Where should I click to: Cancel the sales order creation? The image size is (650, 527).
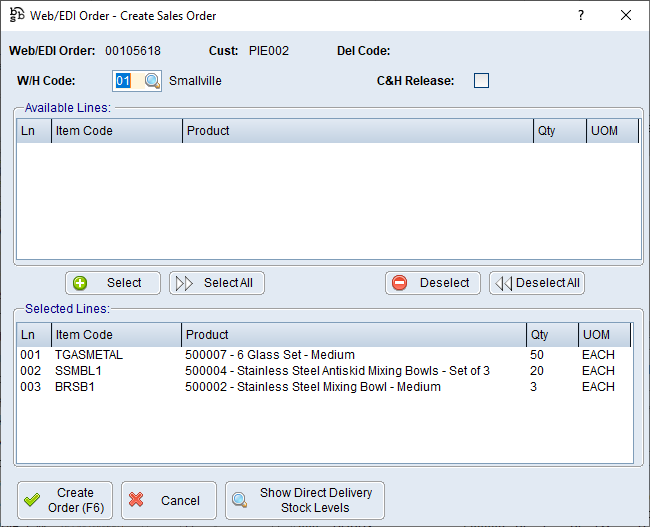[168, 500]
